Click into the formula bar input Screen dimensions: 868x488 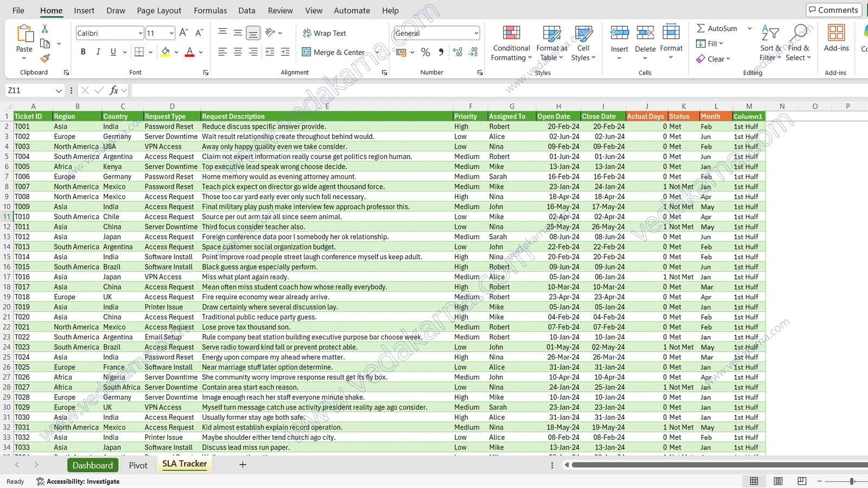[499, 90]
